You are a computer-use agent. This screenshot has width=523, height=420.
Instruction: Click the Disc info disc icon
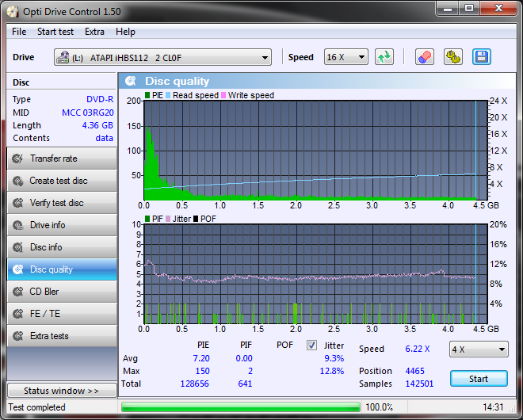17,247
